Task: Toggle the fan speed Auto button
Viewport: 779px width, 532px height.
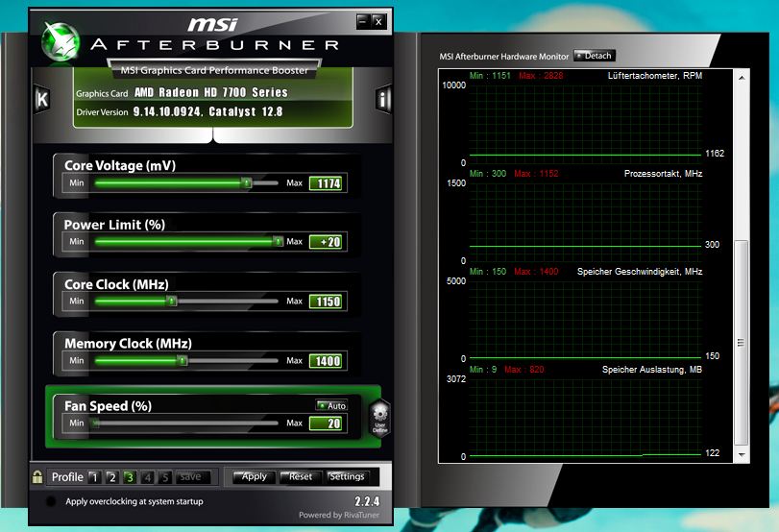Action: click(331, 405)
